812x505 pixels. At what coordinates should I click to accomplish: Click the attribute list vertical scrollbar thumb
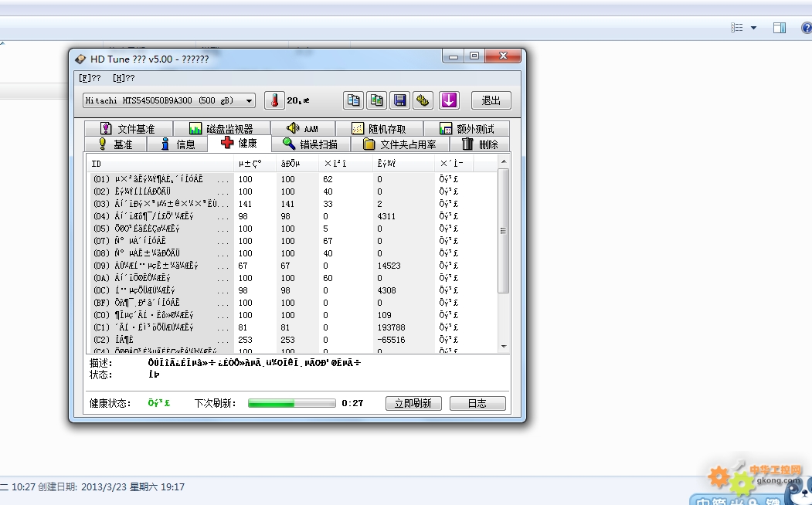pos(504,231)
